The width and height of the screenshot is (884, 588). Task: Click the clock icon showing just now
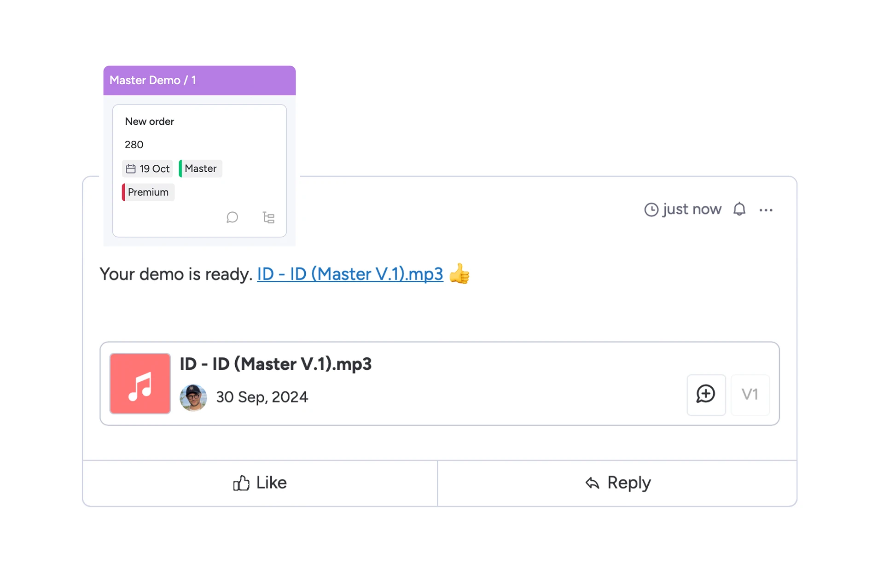651,209
